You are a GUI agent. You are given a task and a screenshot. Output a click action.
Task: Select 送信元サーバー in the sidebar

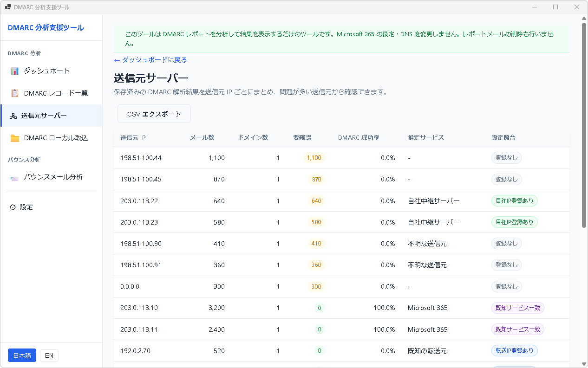51,116
